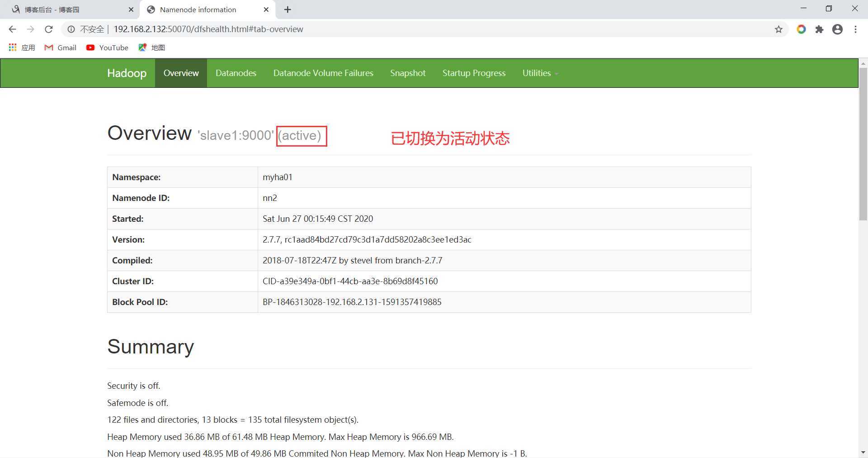Image resolution: width=868 pixels, height=458 pixels.
Task: Click the vertical scrollbar thumb
Action: point(863,144)
